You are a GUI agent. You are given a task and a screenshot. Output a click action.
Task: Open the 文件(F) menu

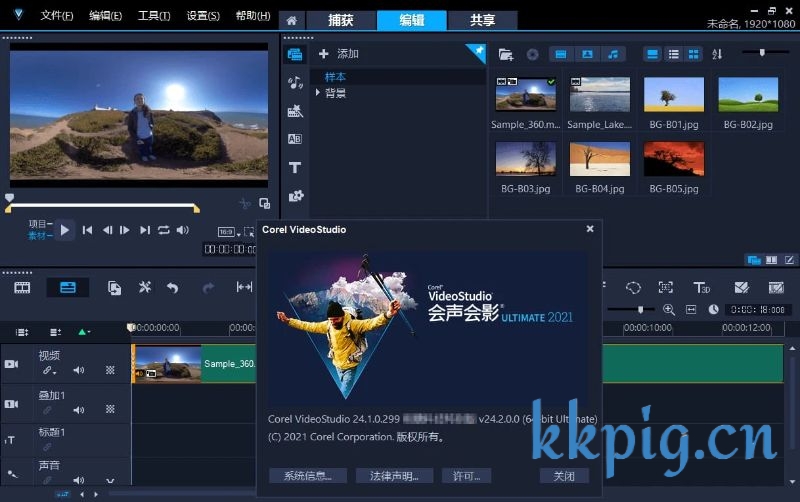[57, 16]
